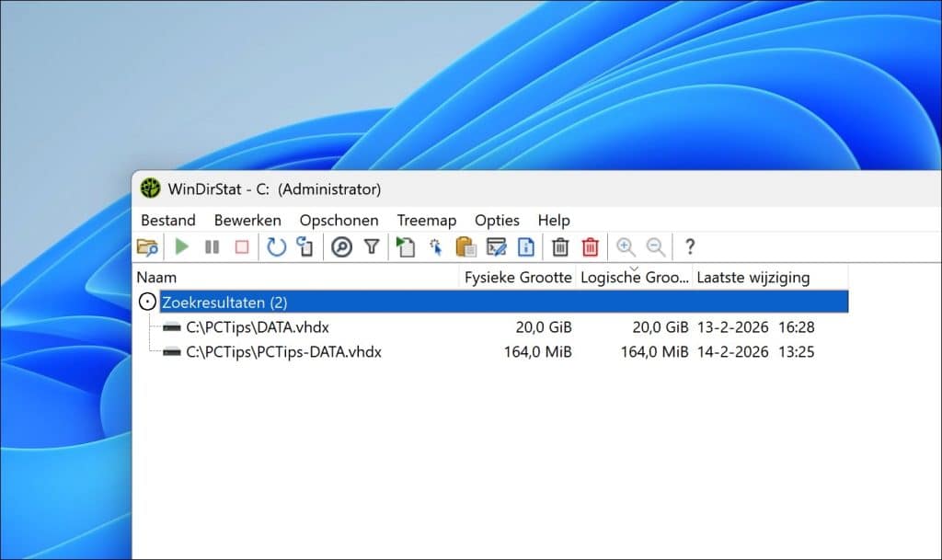Open the Help menu
The image size is (942, 560).
click(x=554, y=221)
